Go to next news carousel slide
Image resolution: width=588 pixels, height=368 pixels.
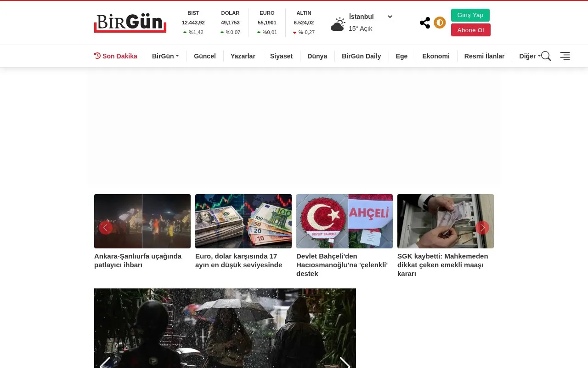click(482, 228)
